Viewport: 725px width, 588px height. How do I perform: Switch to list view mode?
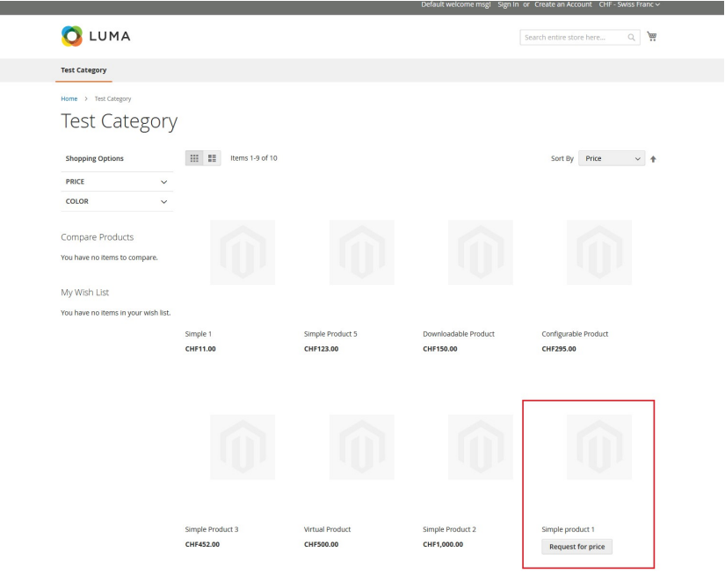(x=212, y=158)
